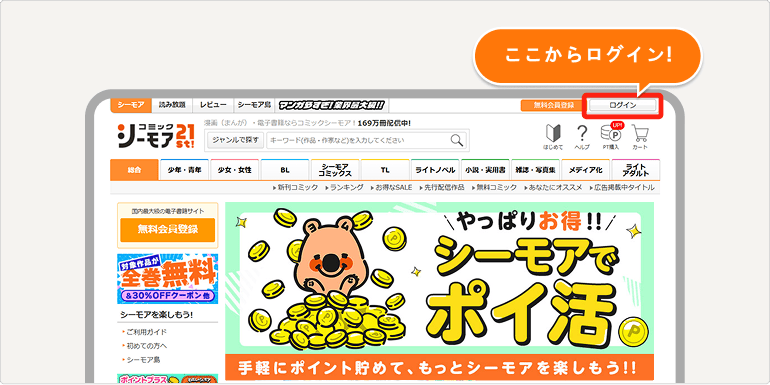The height and width of the screenshot is (385, 770).
Task: Click the 全巻無料 sidebar banner
Action: tap(167, 278)
